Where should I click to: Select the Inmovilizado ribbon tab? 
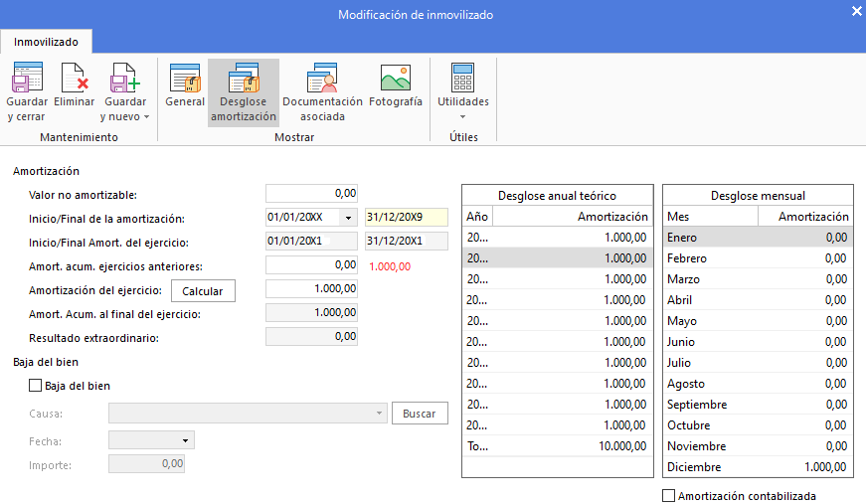[47, 42]
